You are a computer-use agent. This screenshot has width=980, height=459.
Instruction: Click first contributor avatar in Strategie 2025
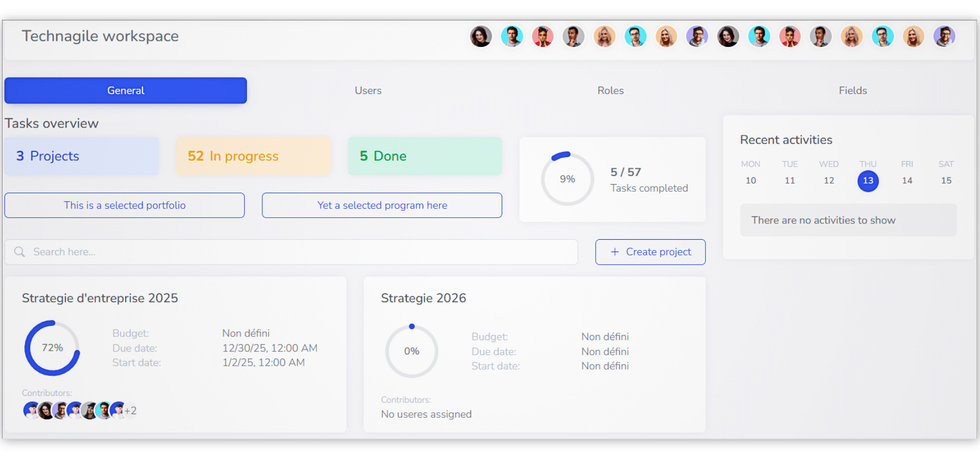(x=31, y=410)
